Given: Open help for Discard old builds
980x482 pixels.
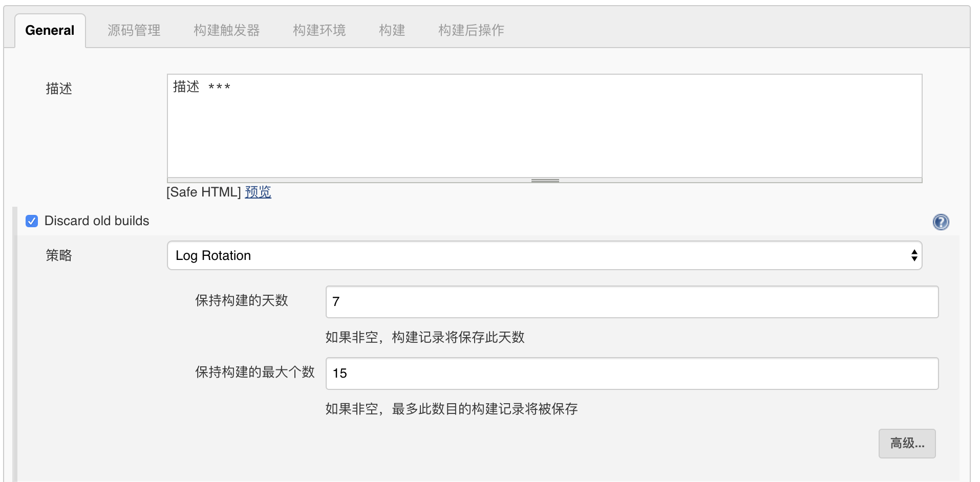Looking at the screenshot, I should point(941,222).
